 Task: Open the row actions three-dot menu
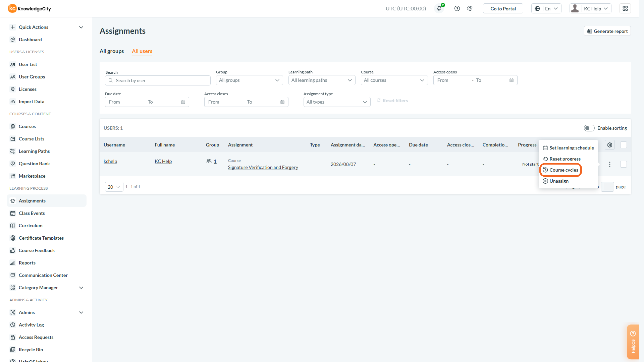(x=610, y=164)
